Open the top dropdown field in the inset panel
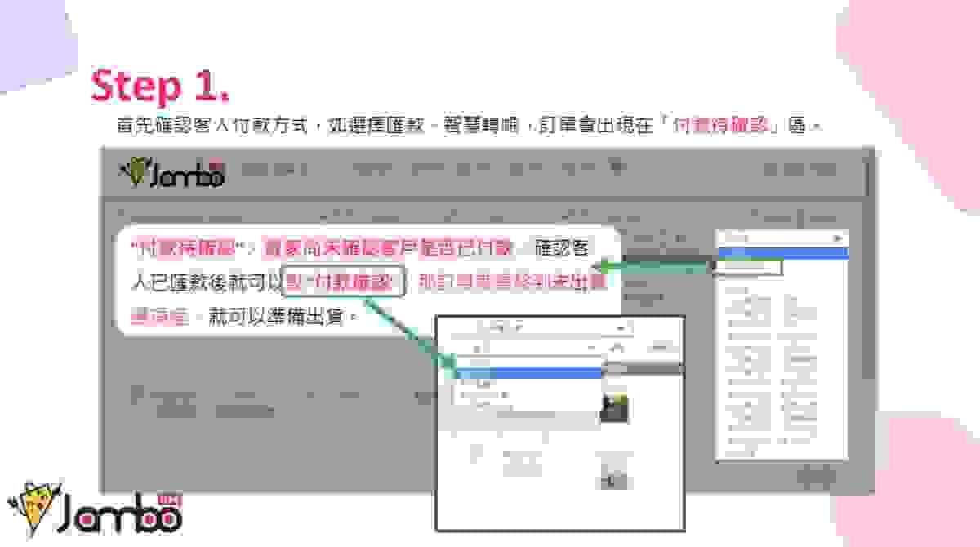Image resolution: width=980 pixels, height=547 pixels. click(542, 328)
